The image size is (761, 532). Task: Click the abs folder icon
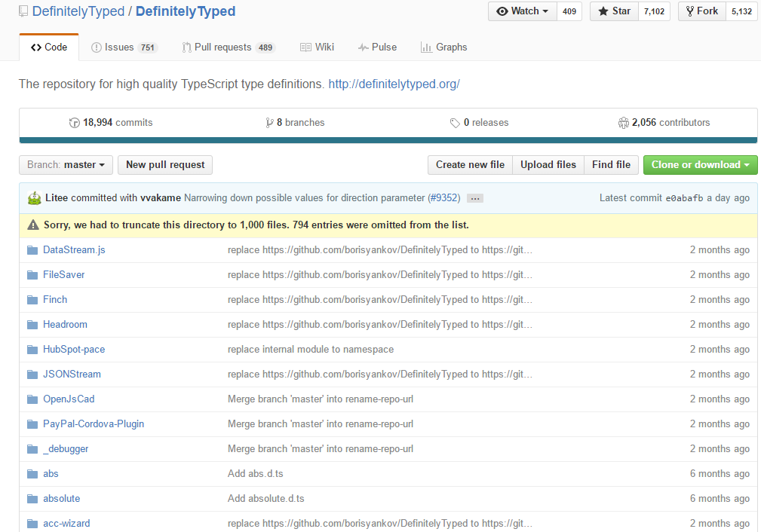pos(32,474)
